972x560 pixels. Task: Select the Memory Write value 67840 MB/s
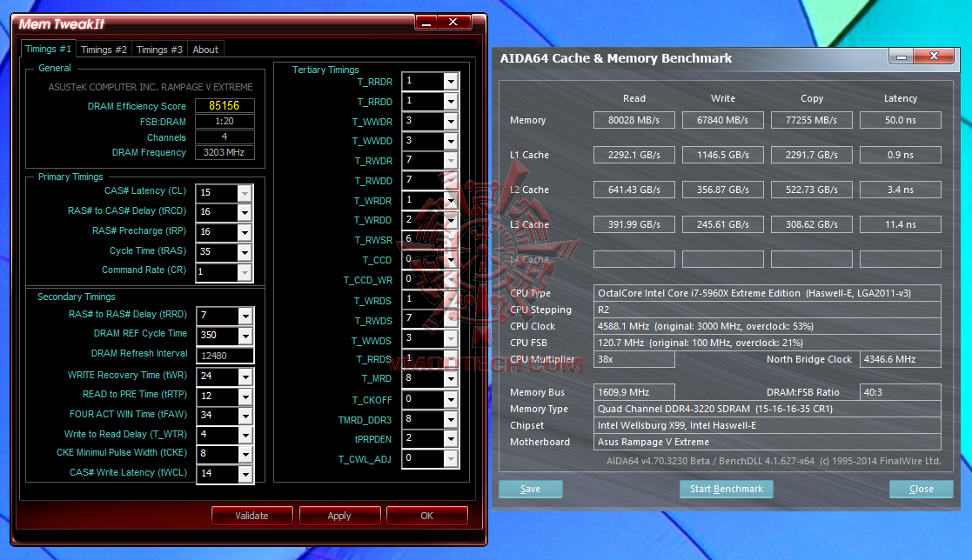[723, 120]
